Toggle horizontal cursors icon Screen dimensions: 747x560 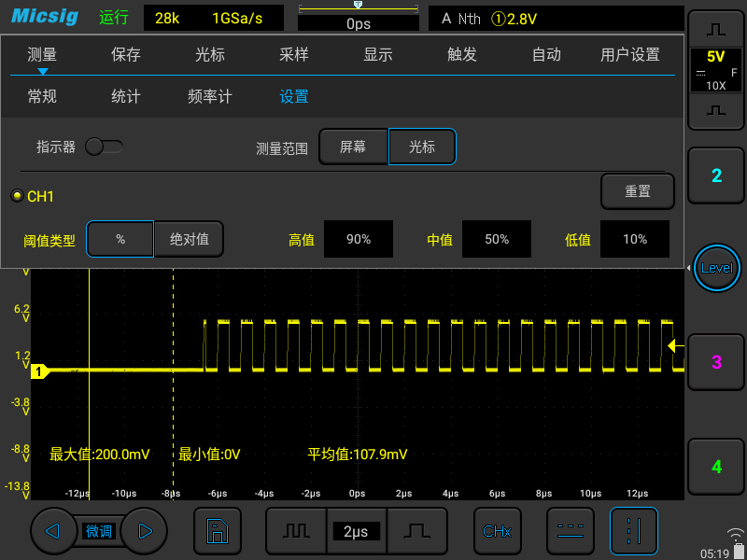[x=571, y=531]
